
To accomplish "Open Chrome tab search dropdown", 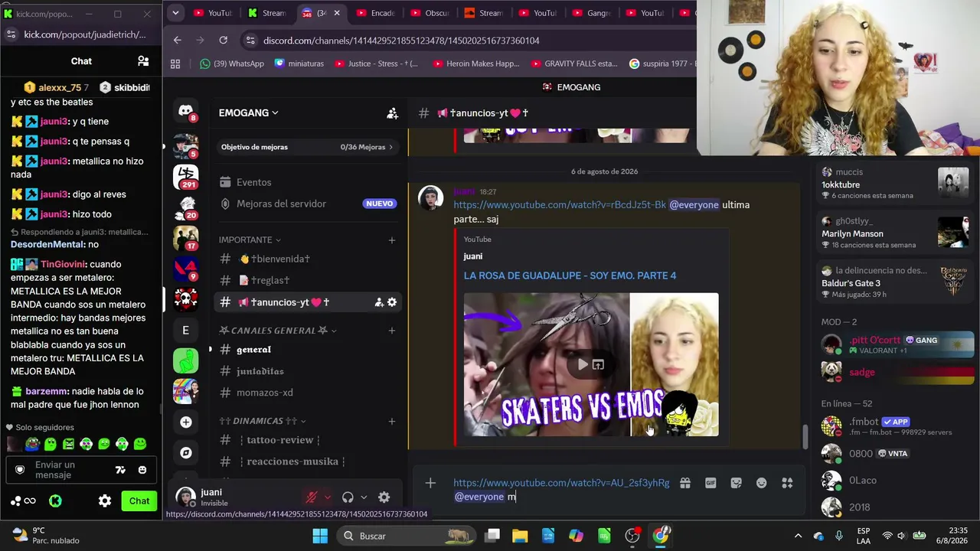I will pyautogui.click(x=175, y=13).
